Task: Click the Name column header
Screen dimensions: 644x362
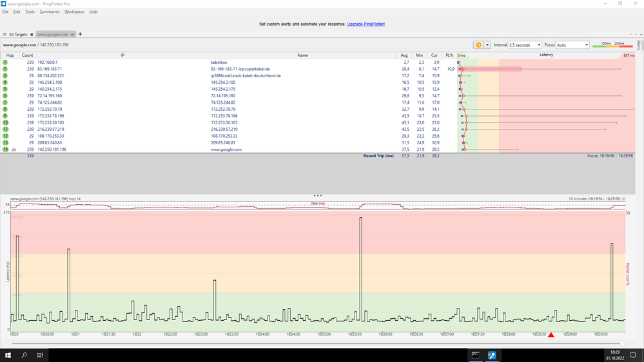Action: tap(303, 55)
